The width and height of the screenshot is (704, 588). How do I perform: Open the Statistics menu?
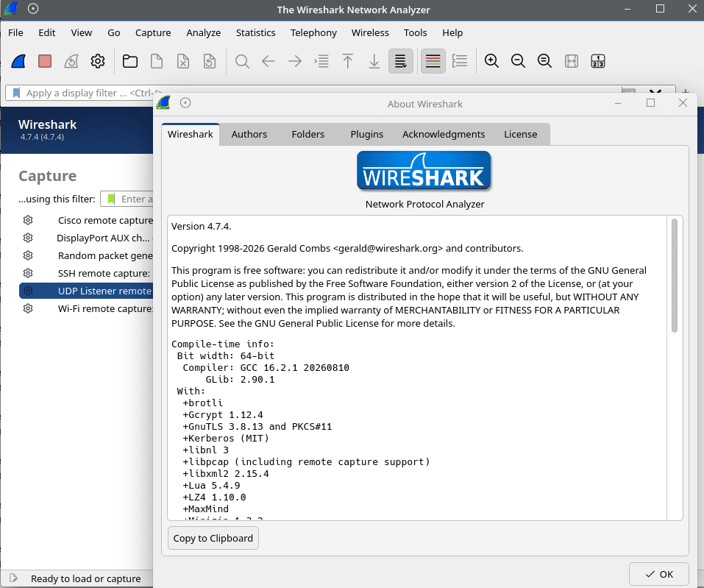[255, 33]
